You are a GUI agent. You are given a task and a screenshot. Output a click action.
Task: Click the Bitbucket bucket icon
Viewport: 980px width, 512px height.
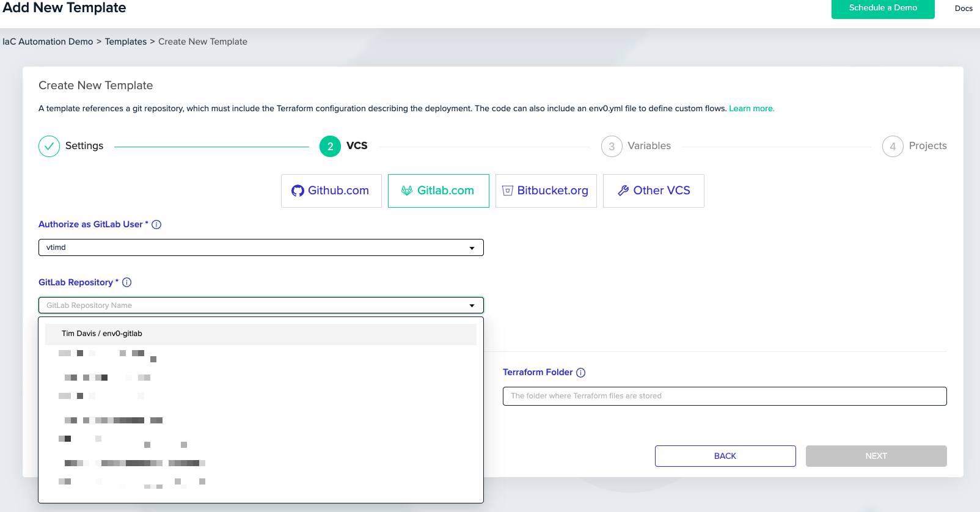pyautogui.click(x=507, y=191)
